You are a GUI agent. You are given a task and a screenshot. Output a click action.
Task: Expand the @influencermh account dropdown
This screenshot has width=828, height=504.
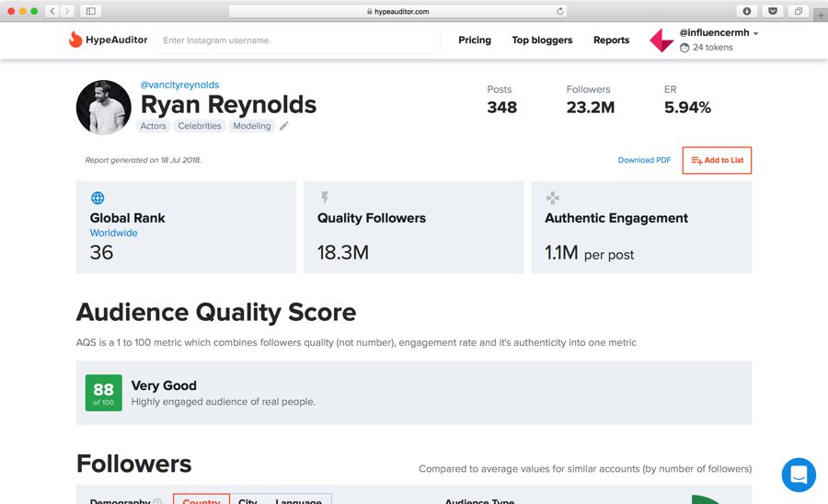pos(756,33)
